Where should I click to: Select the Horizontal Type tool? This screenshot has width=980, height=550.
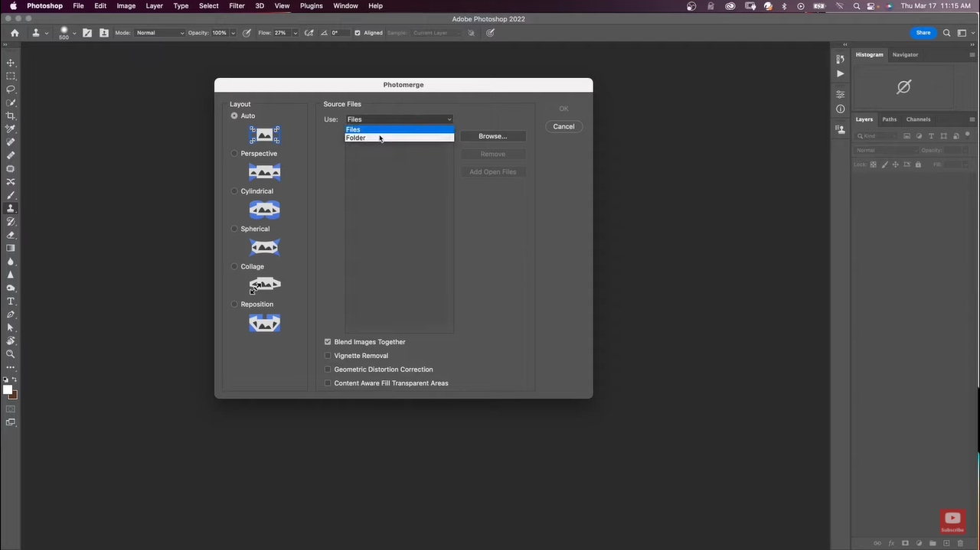11,301
